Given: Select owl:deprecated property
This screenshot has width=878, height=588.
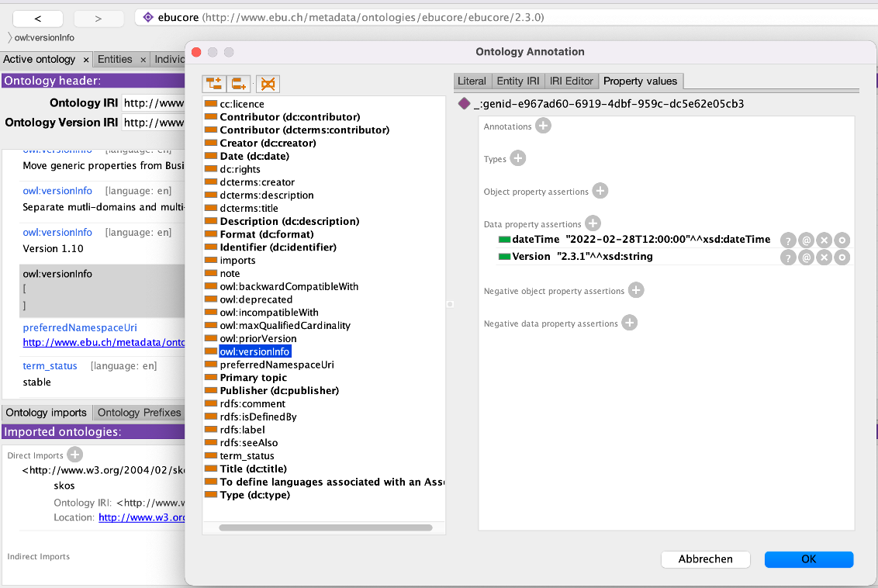Looking at the screenshot, I should pyautogui.click(x=256, y=299).
